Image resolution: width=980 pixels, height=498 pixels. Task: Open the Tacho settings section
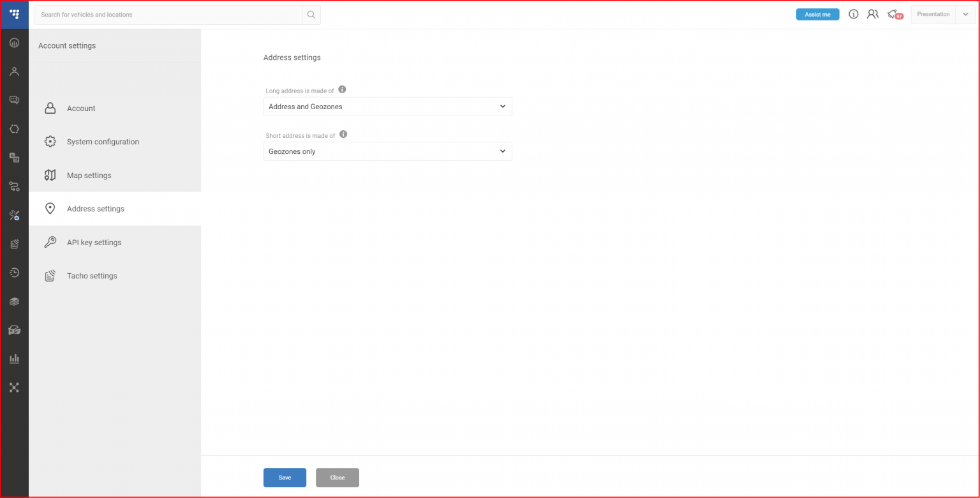coord(92,275)
